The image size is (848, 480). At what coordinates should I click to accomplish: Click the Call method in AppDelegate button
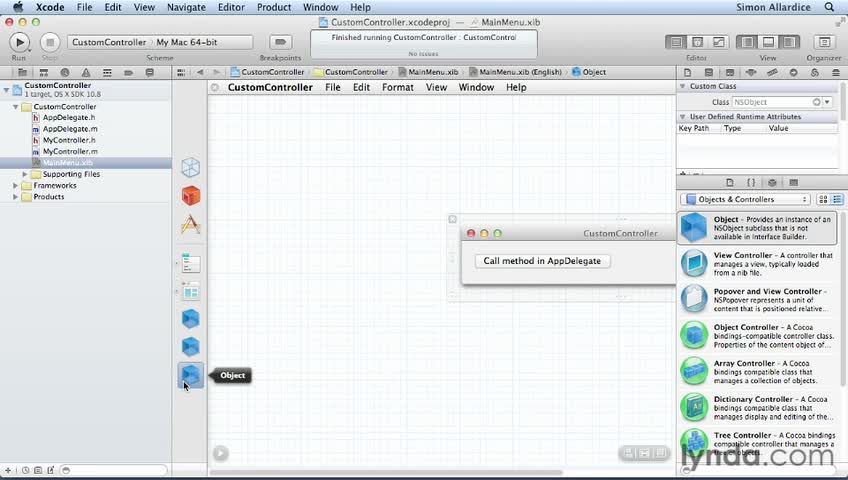click(x=542, y=261)
